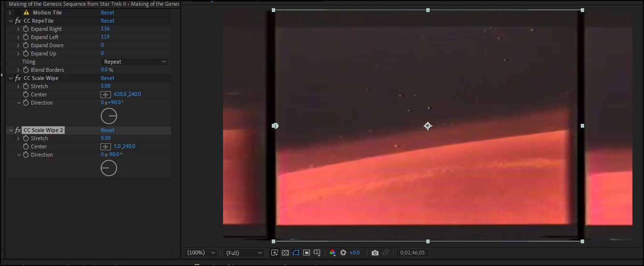644x266 pixels.
Task: Click CC Scale Wipe Direction stopwatch
Action: click(26, 103)
